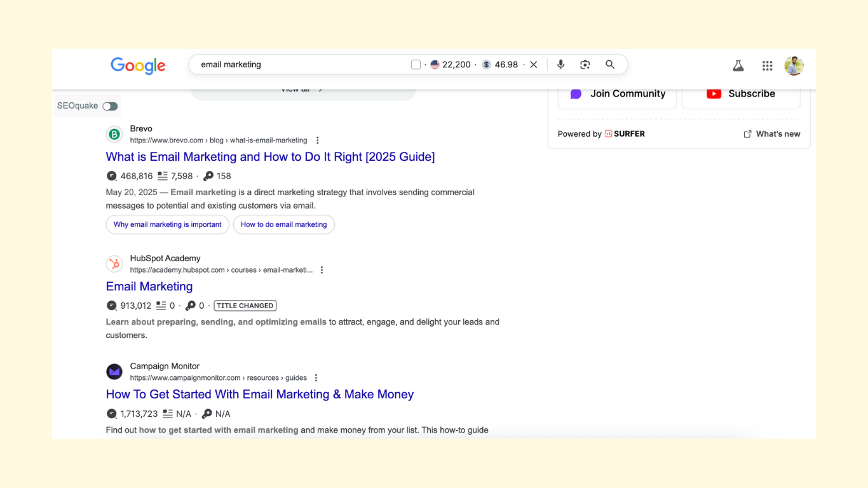Image resolution: width=868 pixels, height=488 pixels.
Task: Open the Email Marketing HubSpot link
Action: coord(149,287)
